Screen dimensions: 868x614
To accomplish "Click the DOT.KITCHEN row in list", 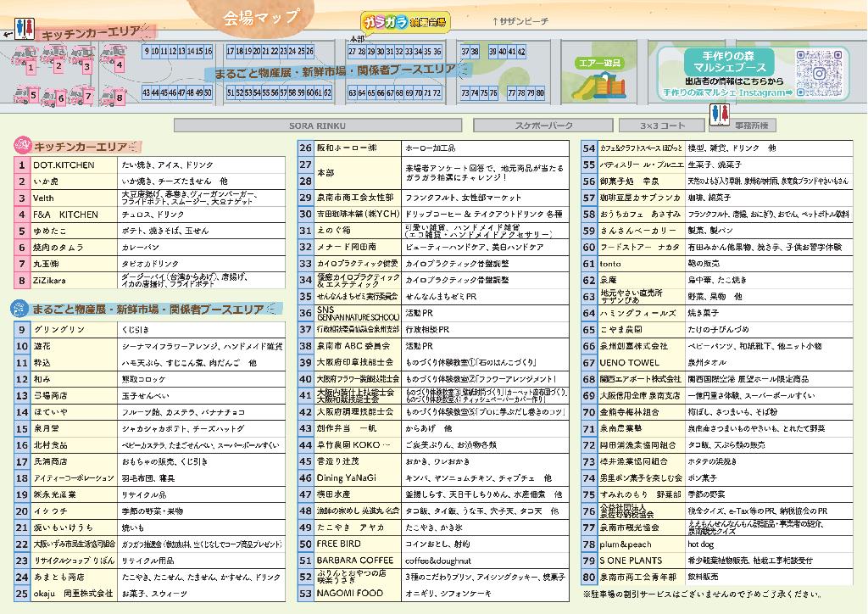I will (64, 165).
